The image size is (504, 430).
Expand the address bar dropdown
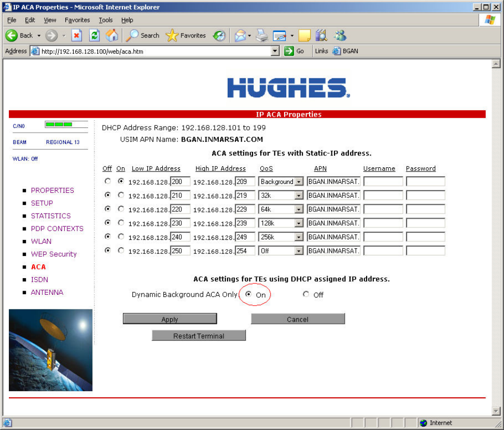[275, 51]
